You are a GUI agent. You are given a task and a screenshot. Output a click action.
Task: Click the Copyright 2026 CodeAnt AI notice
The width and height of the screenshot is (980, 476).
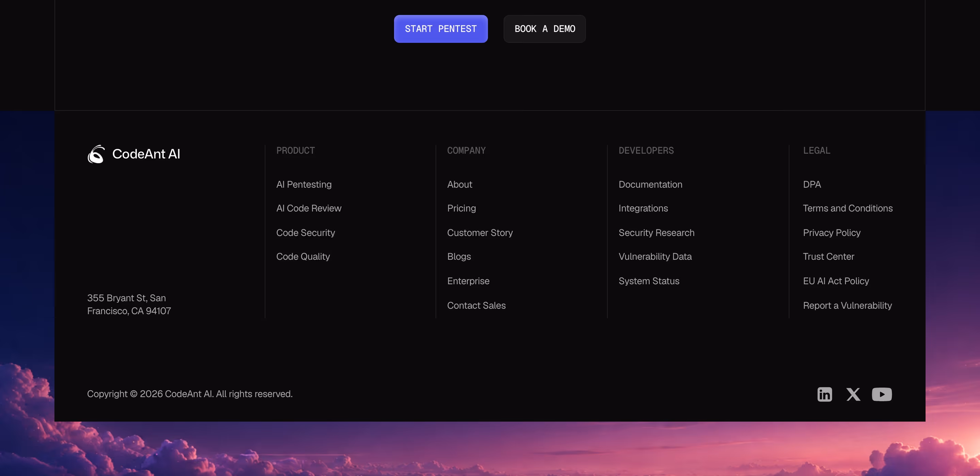pyautogui.click(x=190, y=394)
